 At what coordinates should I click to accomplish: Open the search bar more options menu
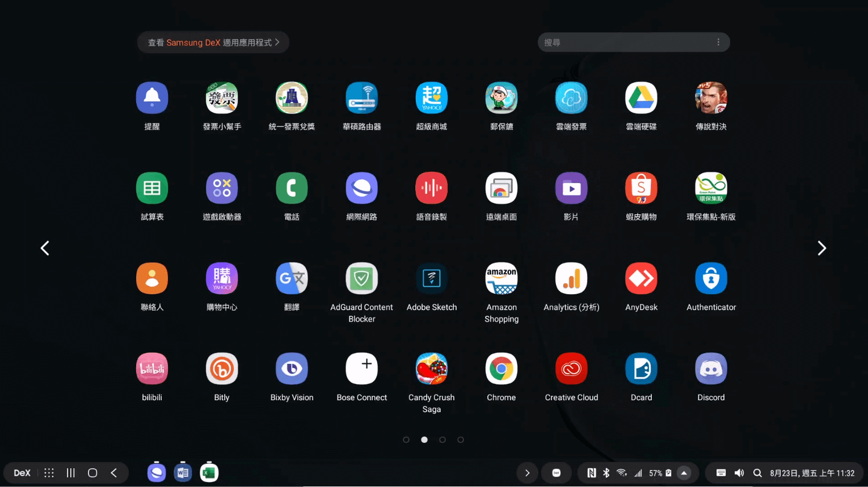click(718, 43)
